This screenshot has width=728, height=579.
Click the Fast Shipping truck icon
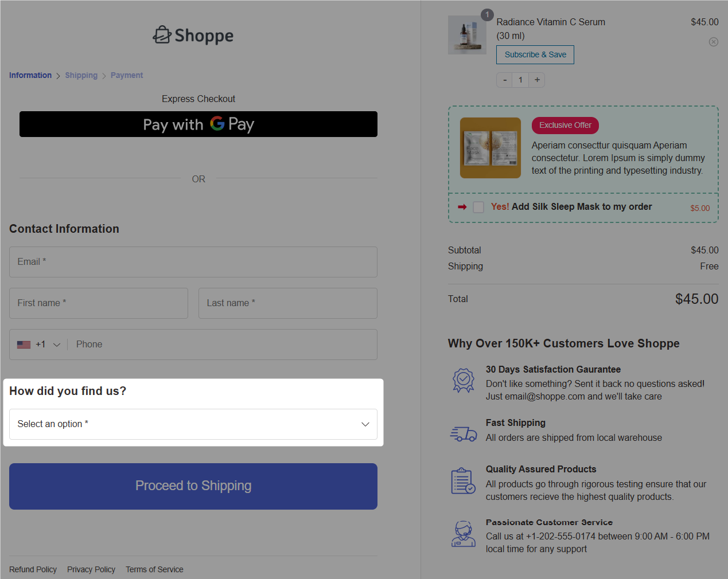(x=463, y=433)
